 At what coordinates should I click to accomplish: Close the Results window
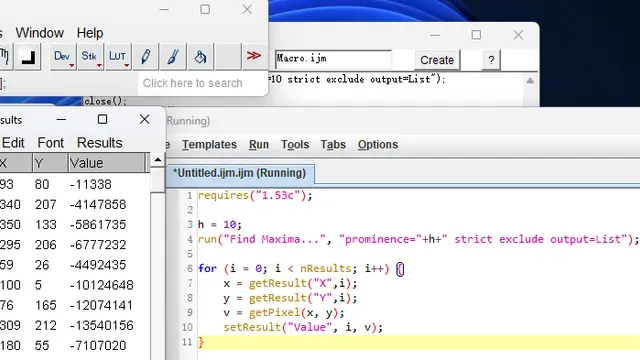point(144,119)
